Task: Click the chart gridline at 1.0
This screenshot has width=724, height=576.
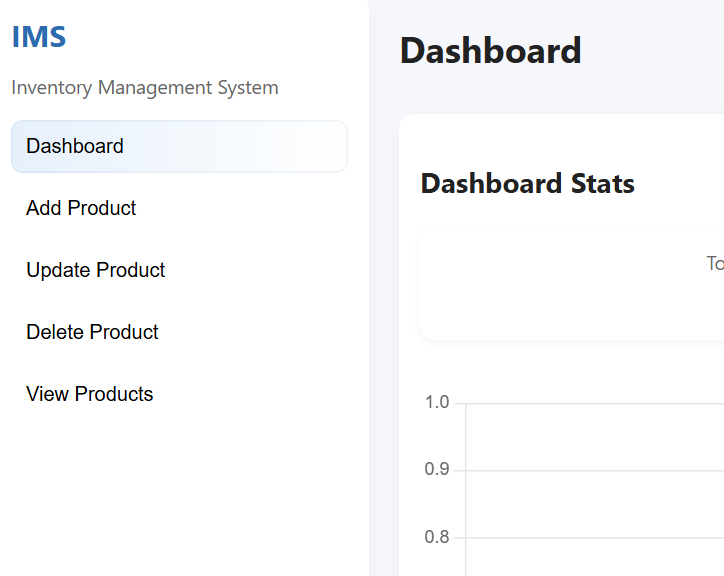Action: [x=595, y=404]
